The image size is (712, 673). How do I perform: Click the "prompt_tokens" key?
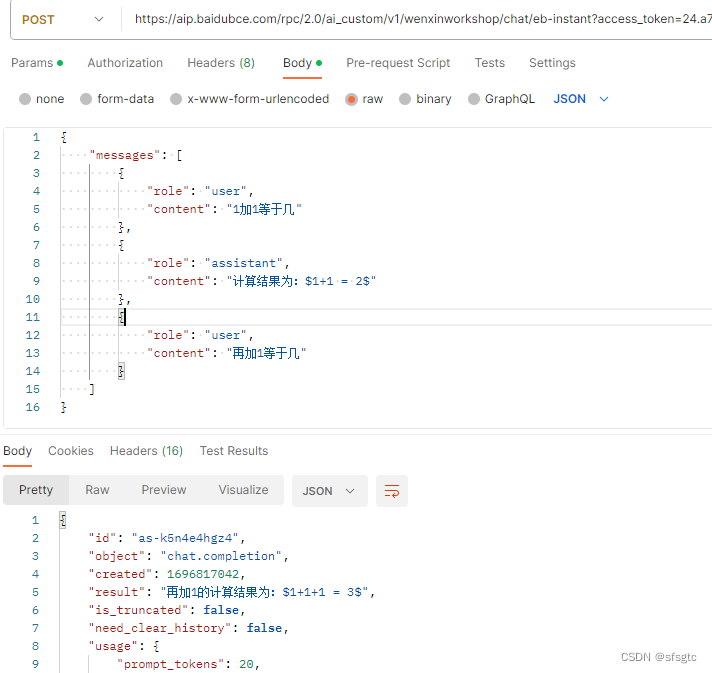(x=170, y=664)
